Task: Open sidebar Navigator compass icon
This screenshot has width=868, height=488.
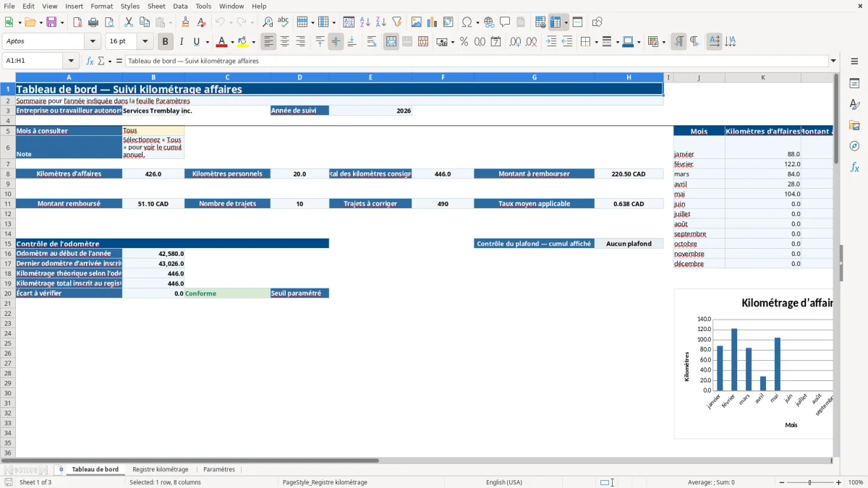Action: click(x=854, y=146)
